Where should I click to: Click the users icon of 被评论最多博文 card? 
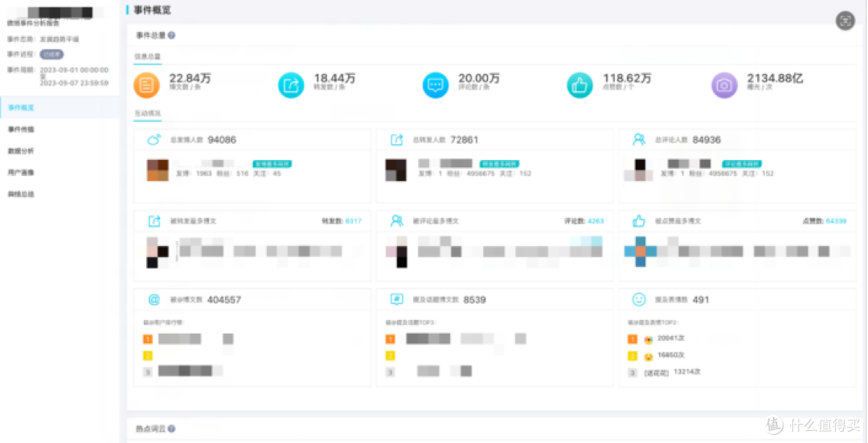click(397, 221)
